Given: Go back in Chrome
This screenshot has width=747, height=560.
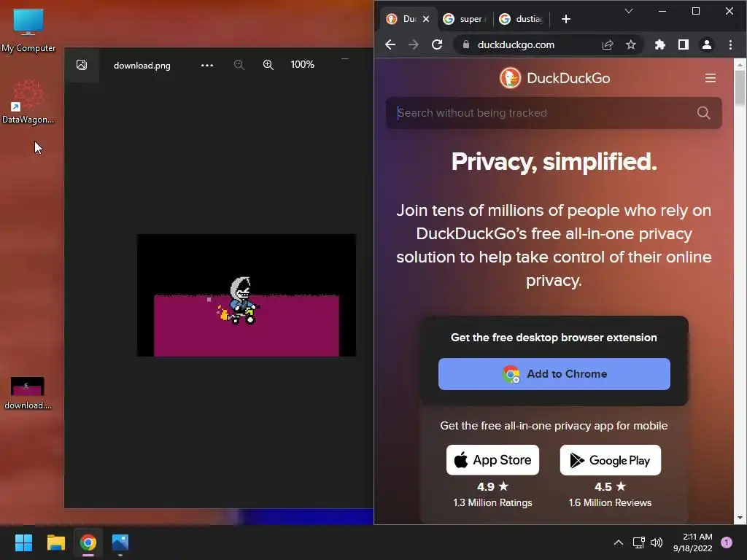Looking at the screenshot, I should pyautogui.click(x=390, y=44).
